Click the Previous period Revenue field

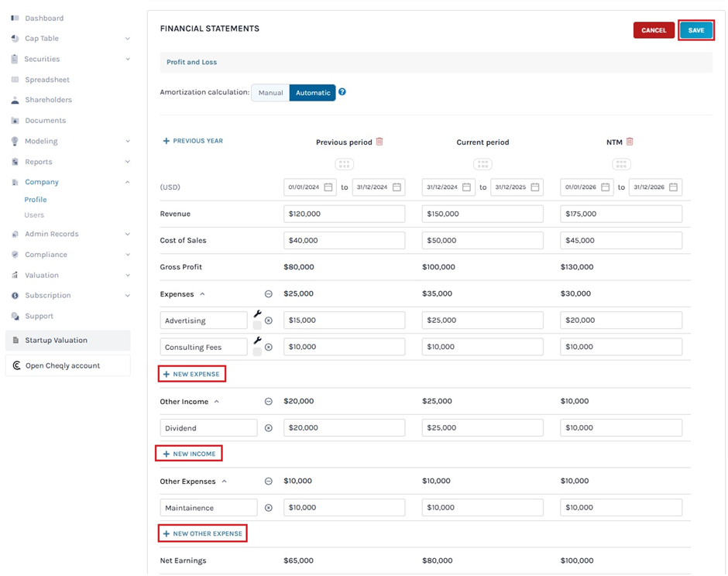pos(344,214)
